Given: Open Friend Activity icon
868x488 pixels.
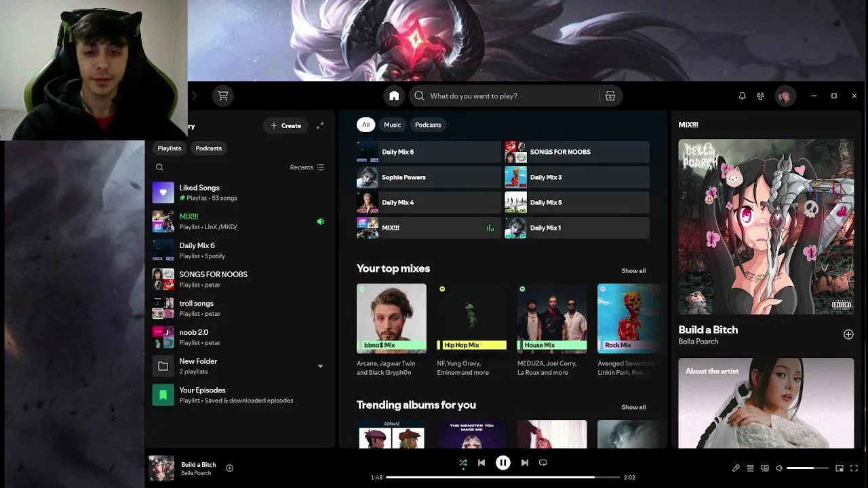Looking at the screenshot, I should [760, 96].
